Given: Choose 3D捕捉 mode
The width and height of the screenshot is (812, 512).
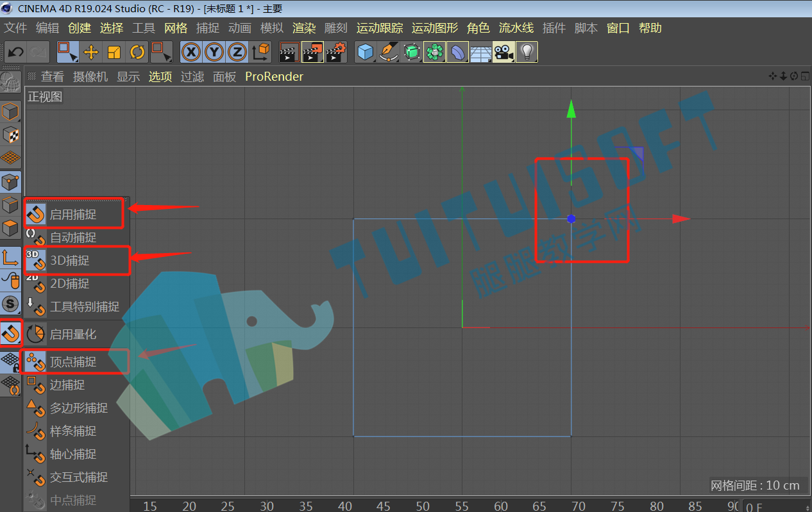Looking at the screenshot, I should [x=76, y=260].
